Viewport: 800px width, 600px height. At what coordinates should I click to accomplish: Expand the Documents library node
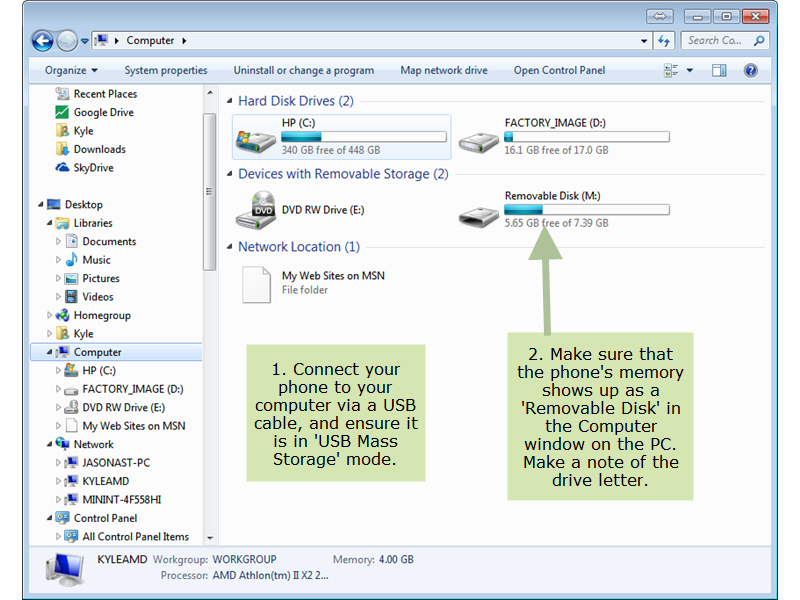(x=58, y=241)
